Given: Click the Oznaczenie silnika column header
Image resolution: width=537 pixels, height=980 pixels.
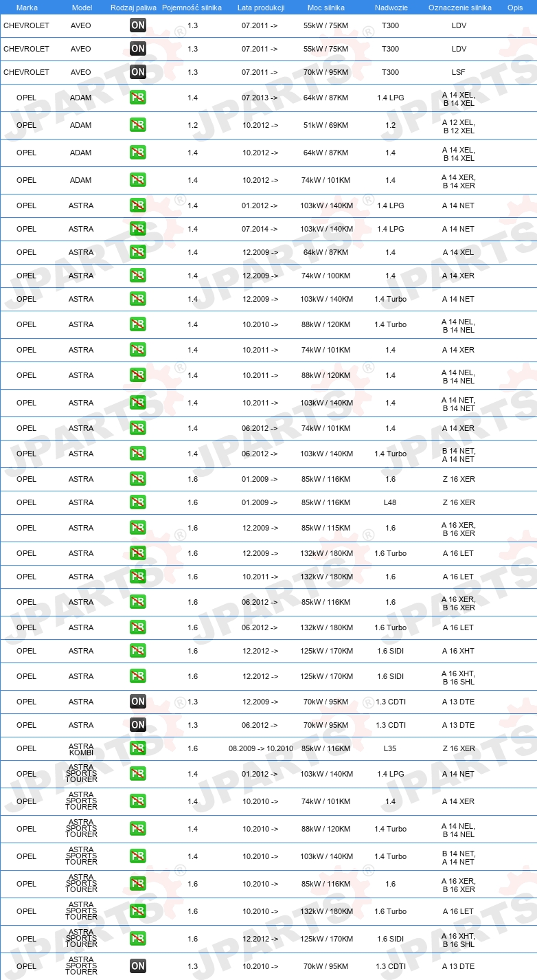Looking at the screenshot, I should pyautogui.click(x=459, y=8).
